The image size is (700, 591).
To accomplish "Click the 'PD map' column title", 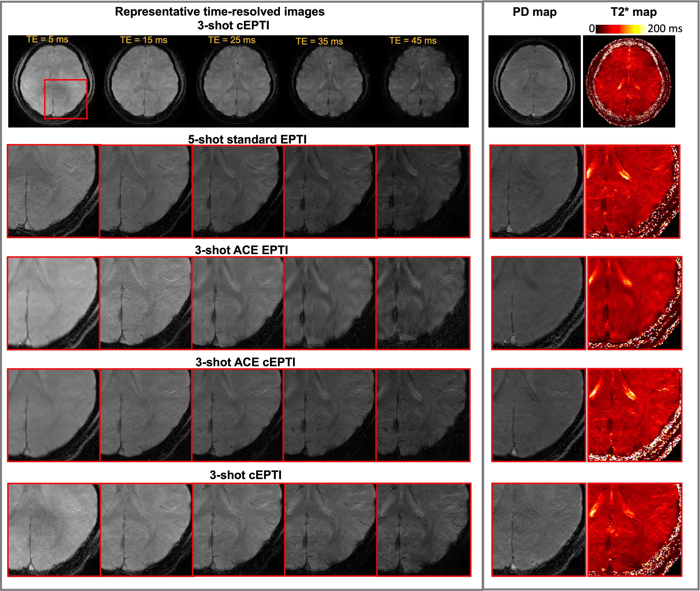I will coord(534,12).
